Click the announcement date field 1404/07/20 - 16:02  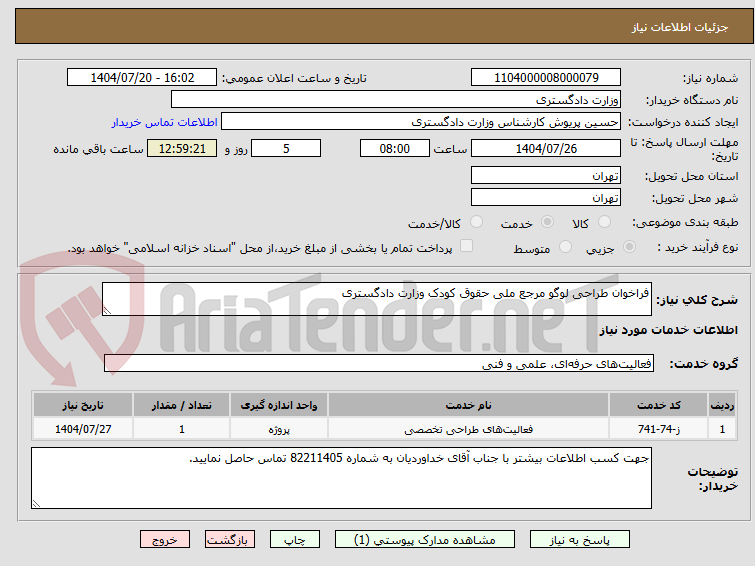click(142, 78)
